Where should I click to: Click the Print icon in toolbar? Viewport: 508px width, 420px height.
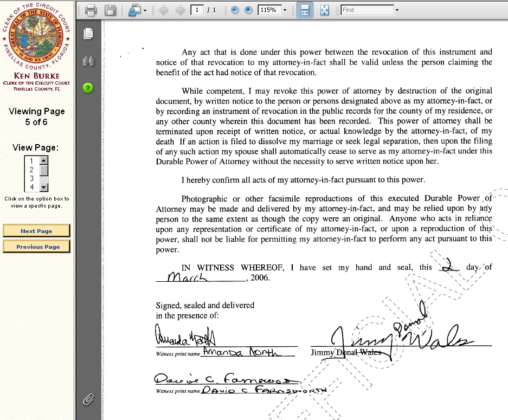91,10
